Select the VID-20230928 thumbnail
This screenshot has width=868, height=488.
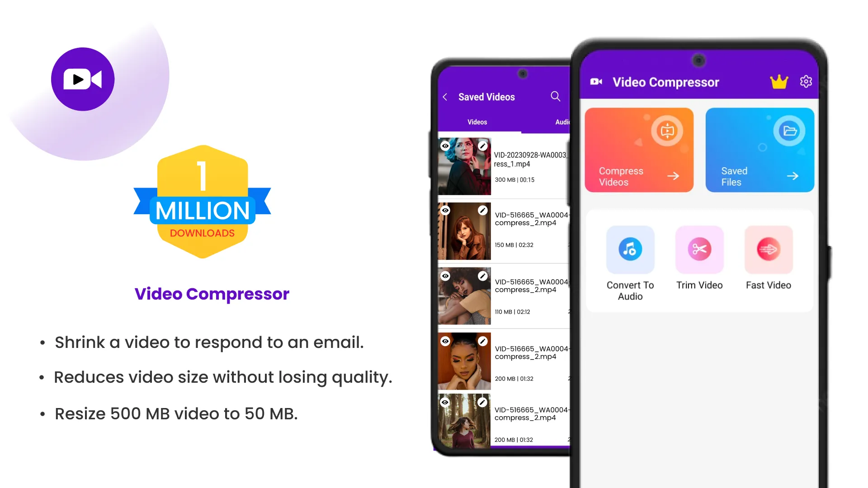(x=464, y=165)
